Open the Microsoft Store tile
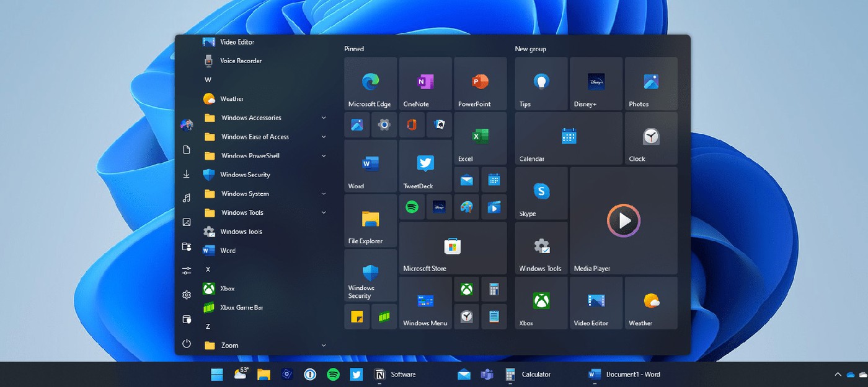This screenshot has height=387, width=868. pos(453,248)
